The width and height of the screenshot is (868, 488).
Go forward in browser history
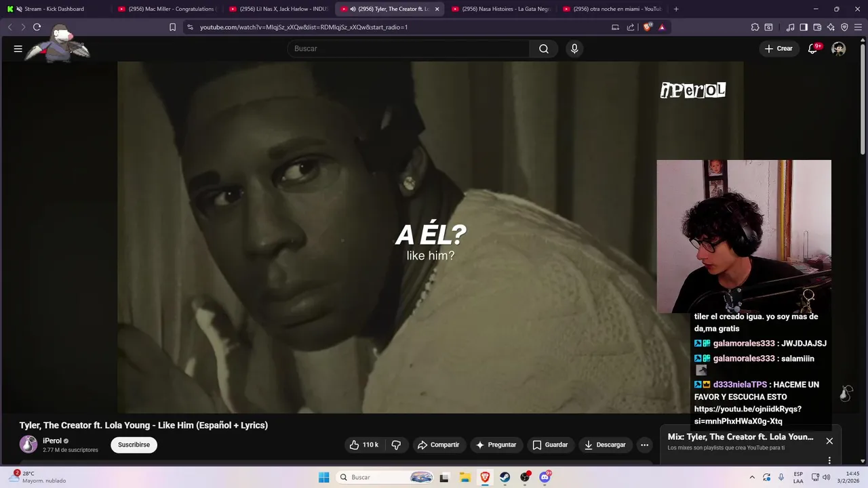tap(23, 27)
